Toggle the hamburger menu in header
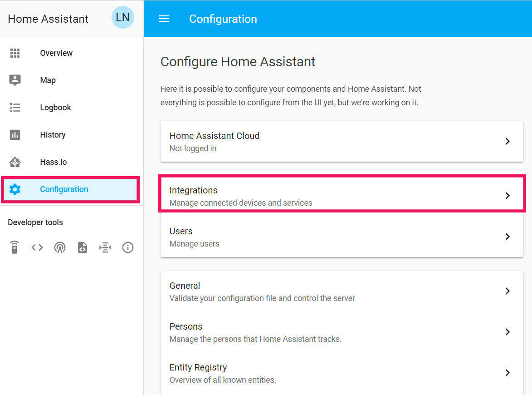 click(x=164, y=19)
